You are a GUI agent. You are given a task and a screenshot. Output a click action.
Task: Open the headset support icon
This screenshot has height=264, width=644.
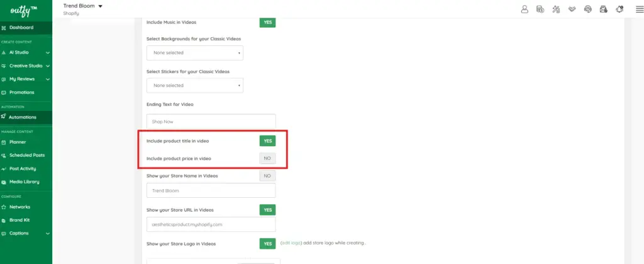588,9
